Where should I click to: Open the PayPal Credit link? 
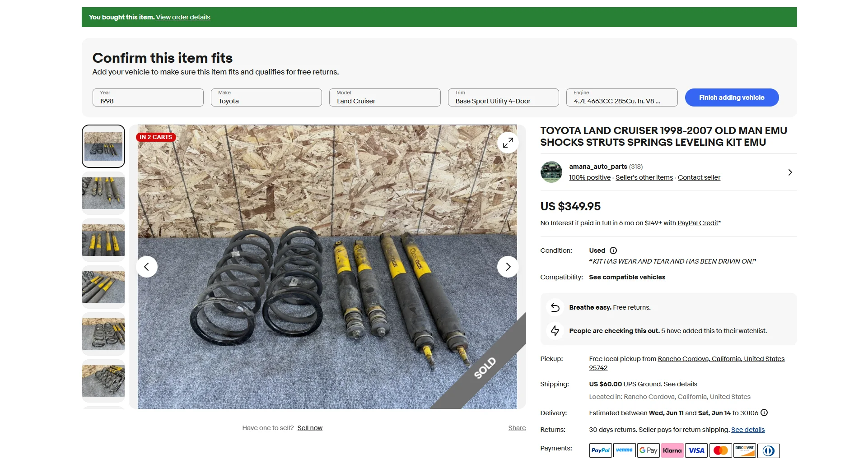pyautogui.click(x=698, y=223)
